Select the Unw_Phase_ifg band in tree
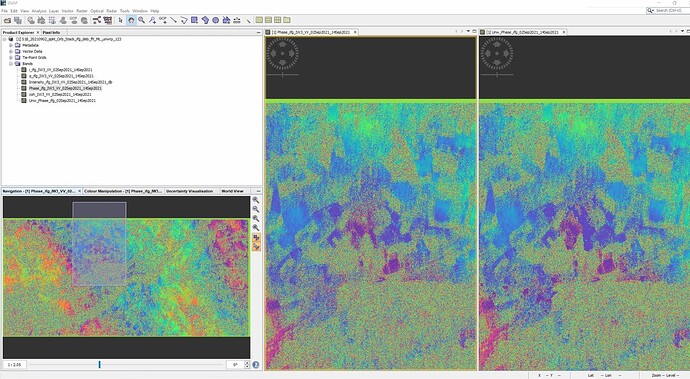 [62, 101]
